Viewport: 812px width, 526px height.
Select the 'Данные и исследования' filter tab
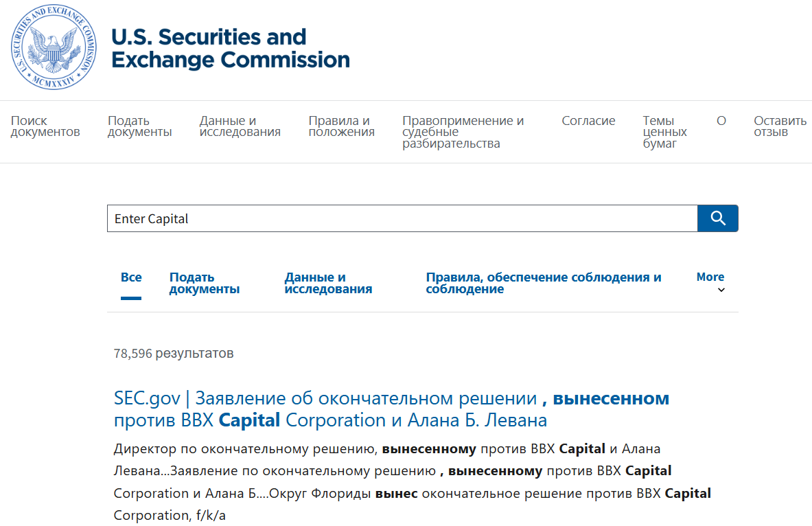(x=327, y=282)
